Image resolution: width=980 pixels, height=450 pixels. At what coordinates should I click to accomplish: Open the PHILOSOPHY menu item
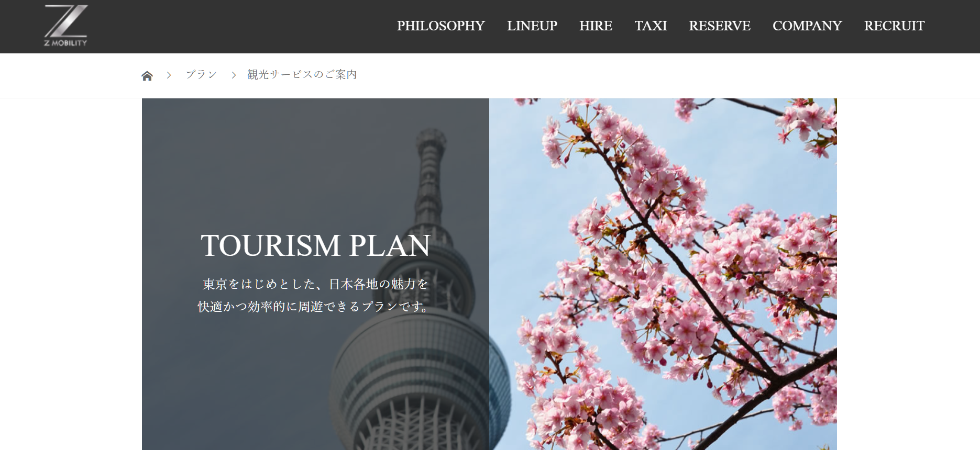[x=441, y=26]
